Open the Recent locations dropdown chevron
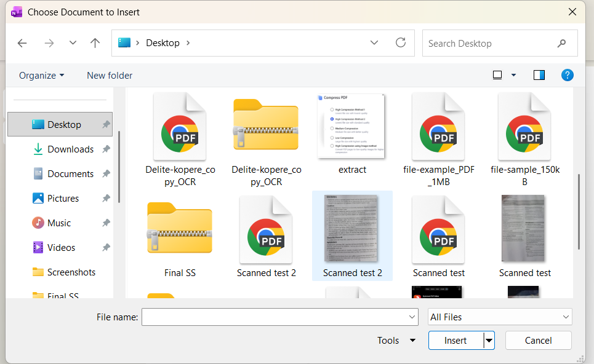This screenshot has height=364, width=594. coord(73,43)
